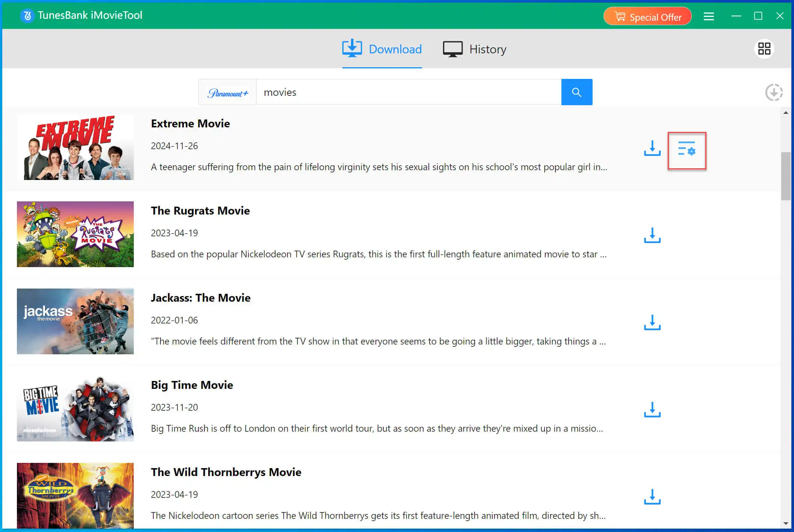Click the date 2022-01-06

click(174, 320)
